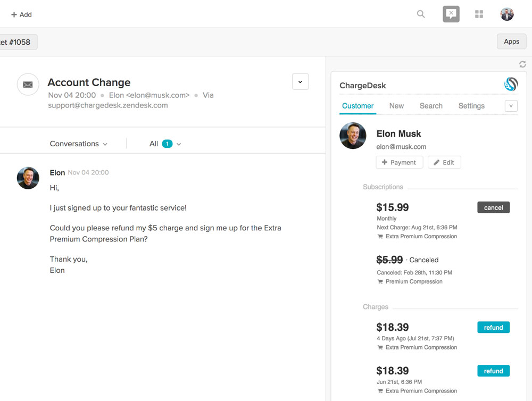Open the chat notification icon
The height and width of the screenshot is (401, 532).
(x=451, y=14)
